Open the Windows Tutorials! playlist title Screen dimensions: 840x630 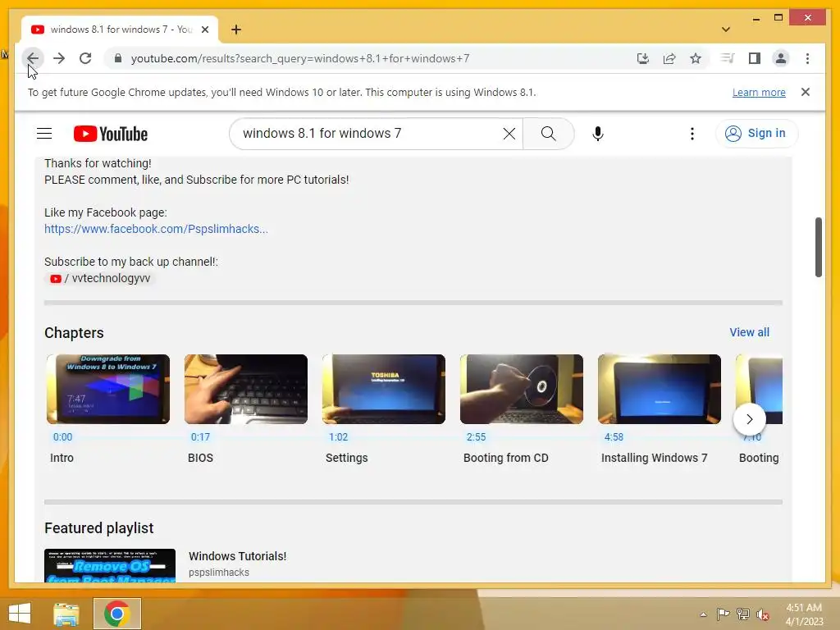(237, 556)
